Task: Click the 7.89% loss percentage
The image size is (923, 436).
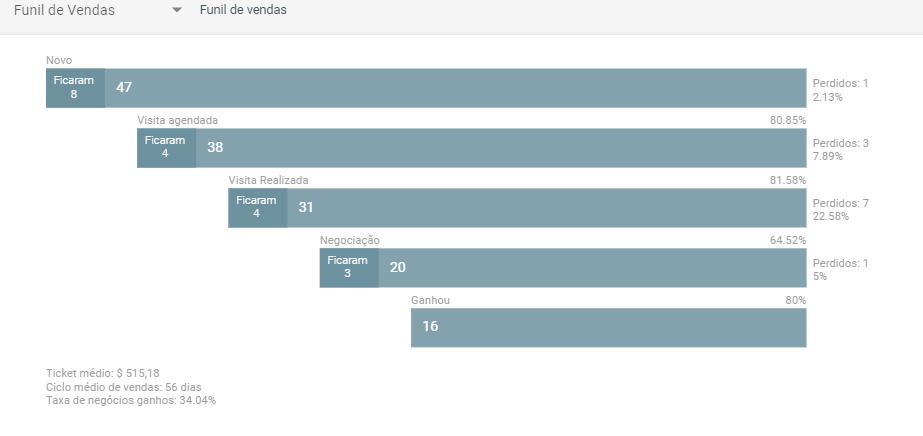Action: point(828,157)
